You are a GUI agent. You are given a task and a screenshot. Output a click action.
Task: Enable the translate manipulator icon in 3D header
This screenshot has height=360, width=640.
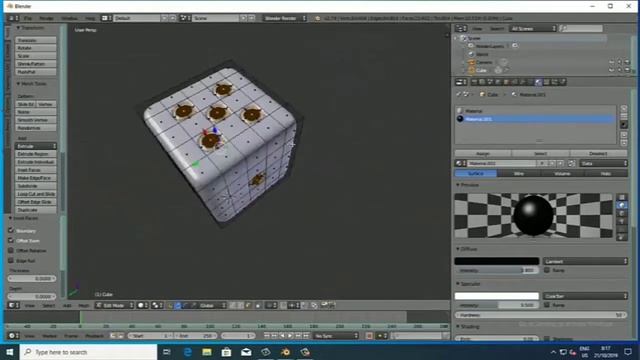point(178,305)
